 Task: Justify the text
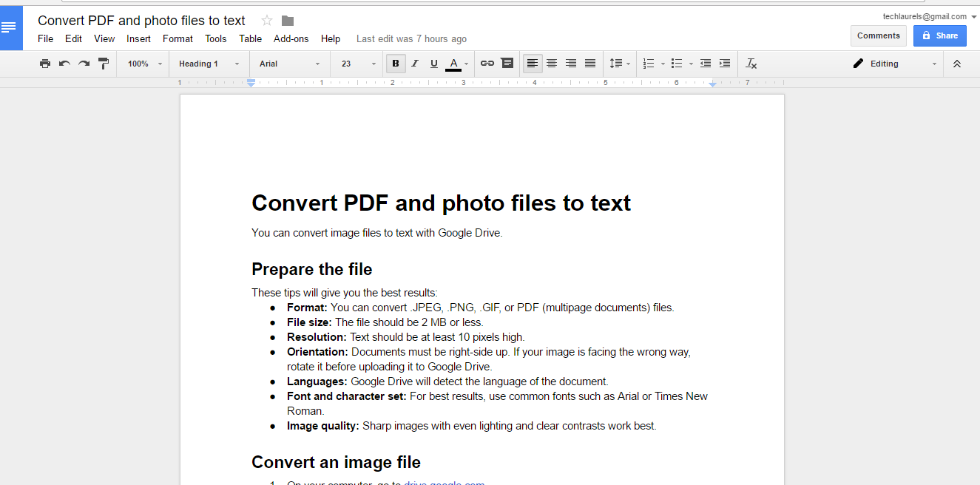tap(590, 64)
